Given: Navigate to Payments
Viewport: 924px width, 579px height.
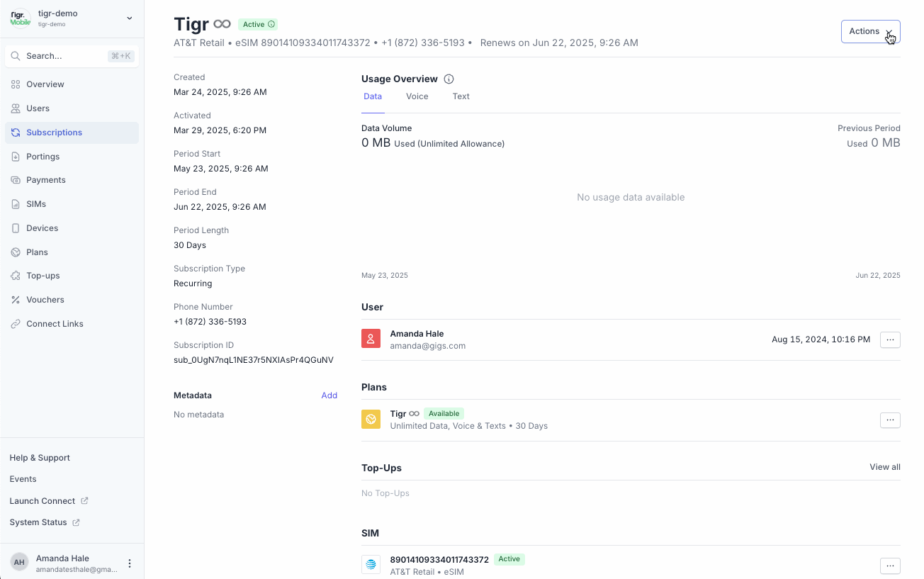Looking at the screenshot, I should 72,180.
